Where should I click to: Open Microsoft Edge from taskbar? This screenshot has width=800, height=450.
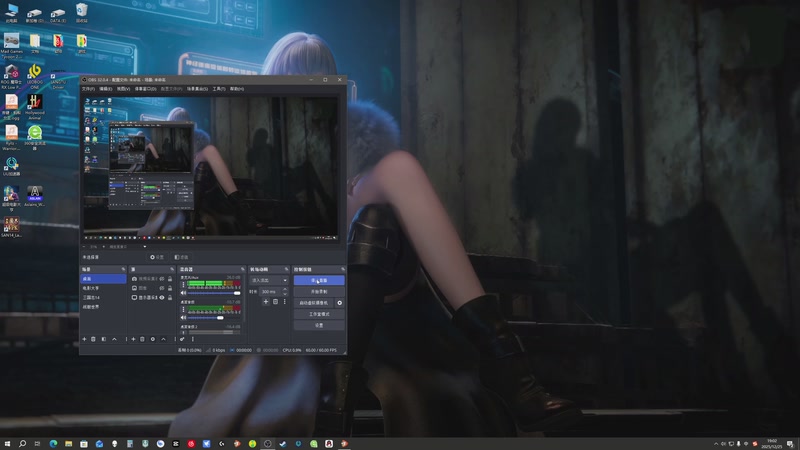click(x=53, y=444)
